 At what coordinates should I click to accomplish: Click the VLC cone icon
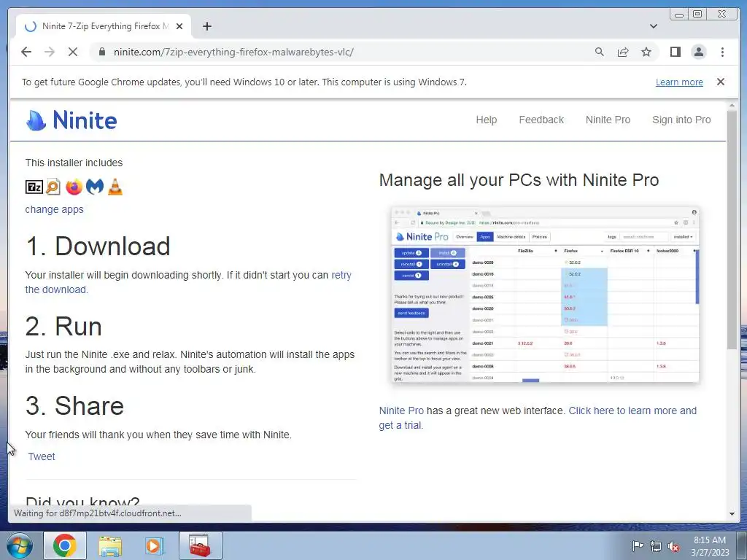(x=115, y=187)
